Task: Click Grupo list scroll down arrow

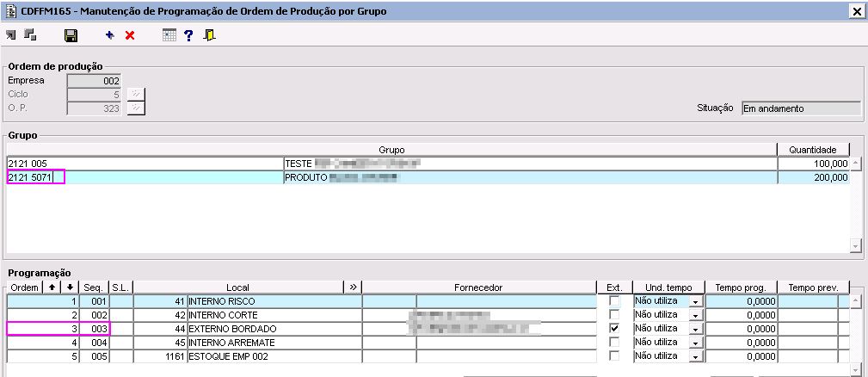Action: (855, 245)
